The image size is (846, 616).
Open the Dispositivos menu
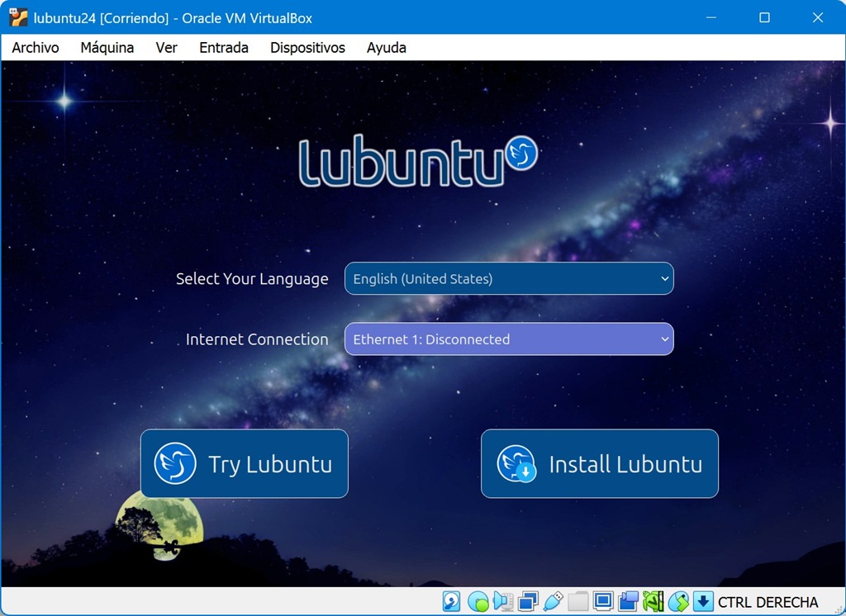[x=307, y=48]
